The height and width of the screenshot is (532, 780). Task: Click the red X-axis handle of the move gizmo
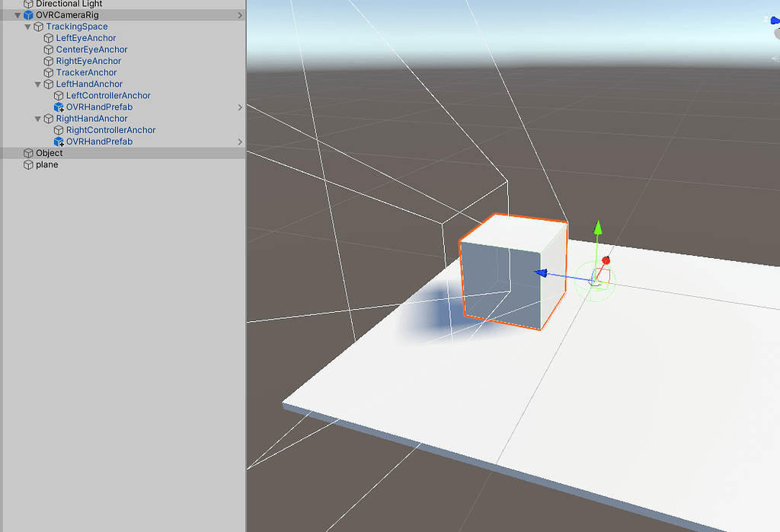pos(606,260)
